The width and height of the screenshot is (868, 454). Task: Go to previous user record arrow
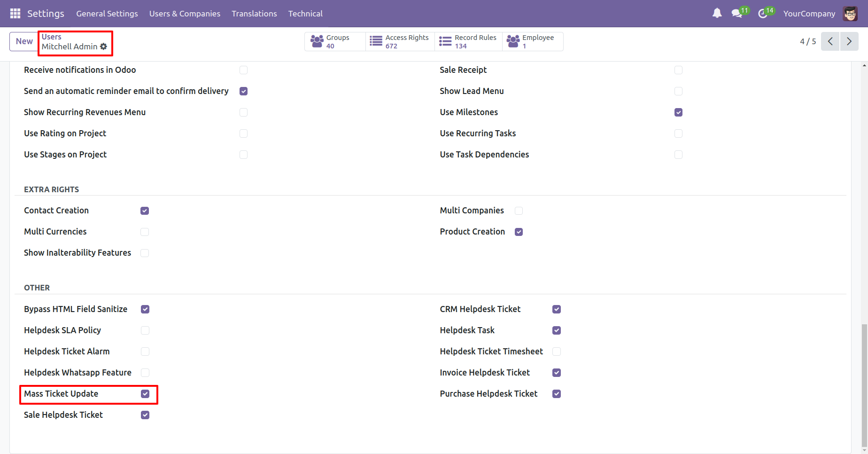pos(830,41)
